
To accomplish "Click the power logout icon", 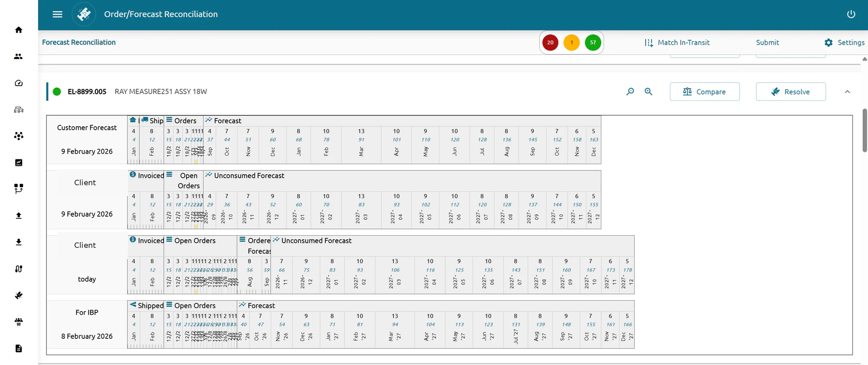I will pos(851,14).
